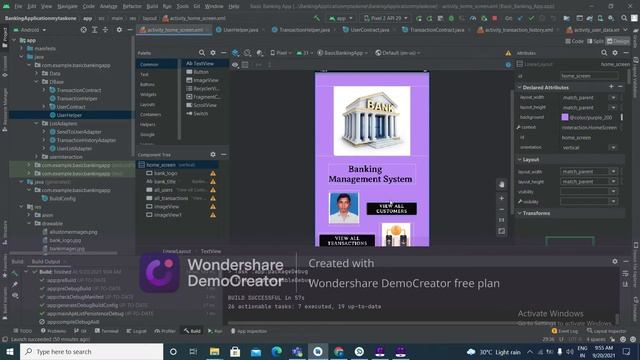Open the run configuration 'app' dropdown
This screenshot has width=640, height=360.
(x=341, y=18)
